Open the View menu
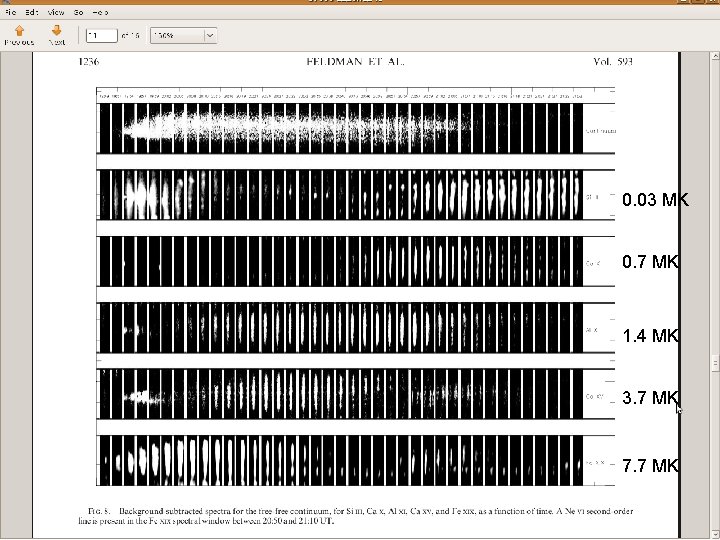The image size is (720, 540). [56, 12]
